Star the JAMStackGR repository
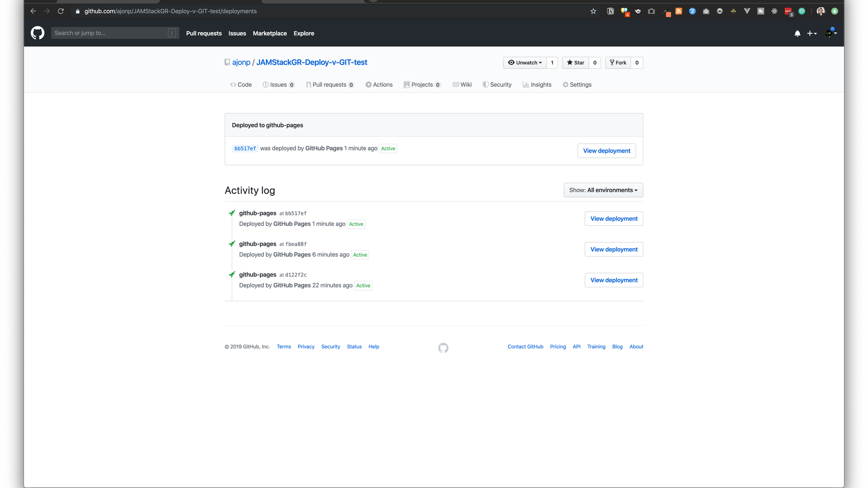Screen dimensions: 868x488 click(x=576, y=63)
